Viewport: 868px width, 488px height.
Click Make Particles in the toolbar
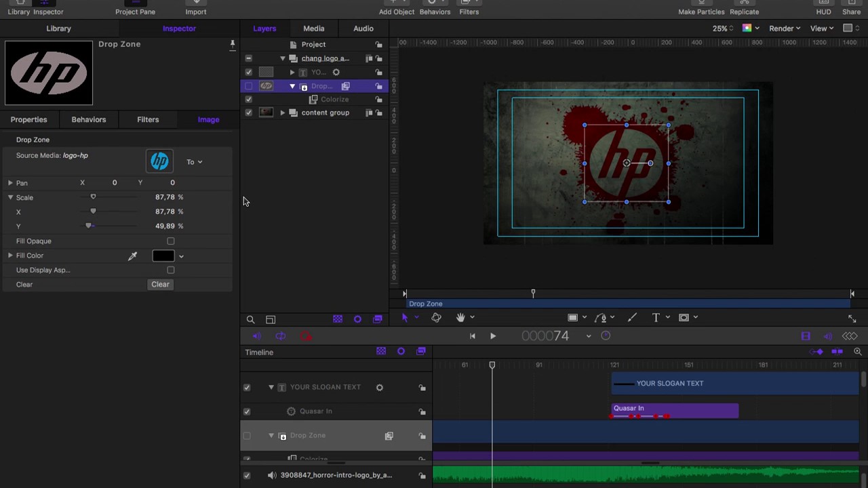[x=701, y=8]
